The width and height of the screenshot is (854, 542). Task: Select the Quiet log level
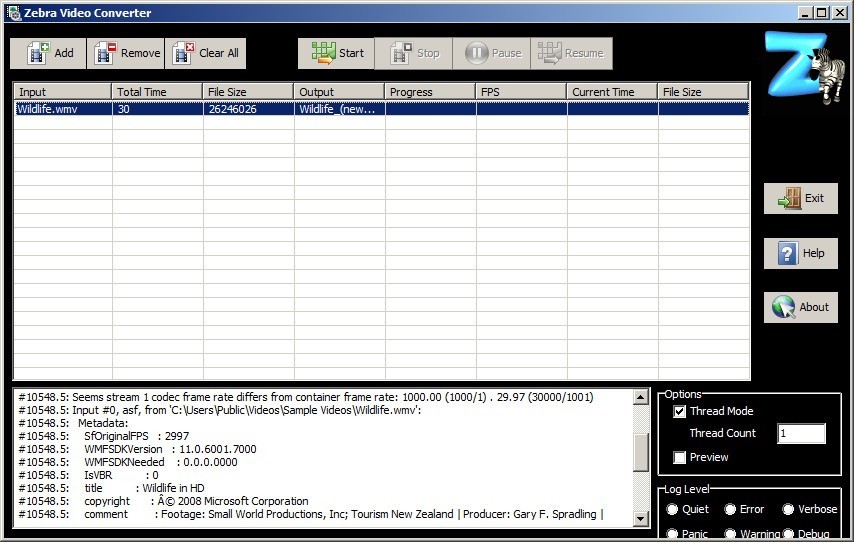[673, 509]
